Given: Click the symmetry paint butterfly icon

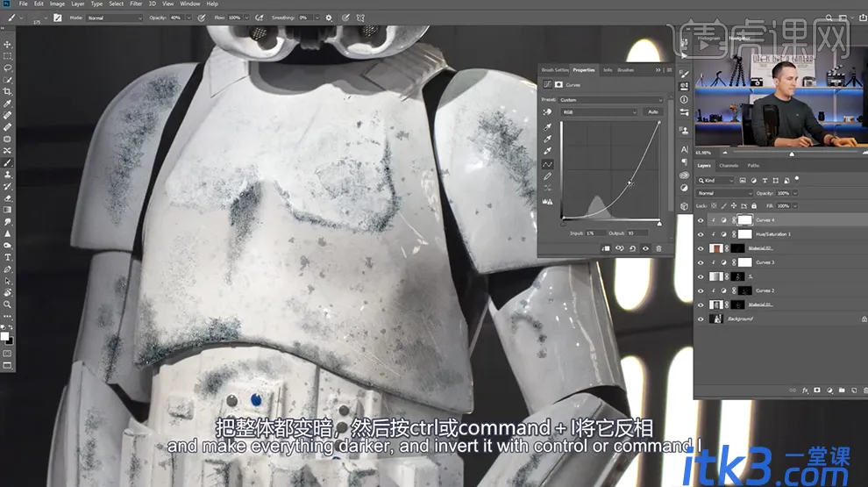Looking at the screenshot, I should (360, 18).
